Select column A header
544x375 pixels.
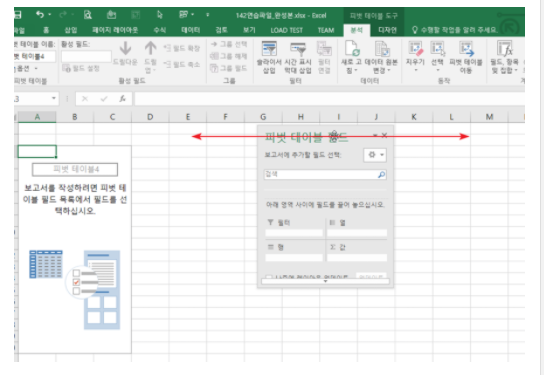click(x=37, y=117)
